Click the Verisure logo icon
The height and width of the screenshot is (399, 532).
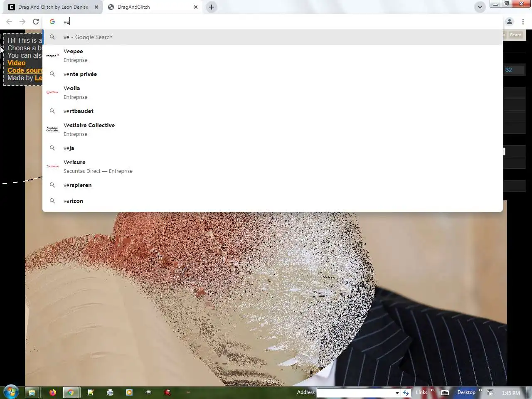[52, 166]
